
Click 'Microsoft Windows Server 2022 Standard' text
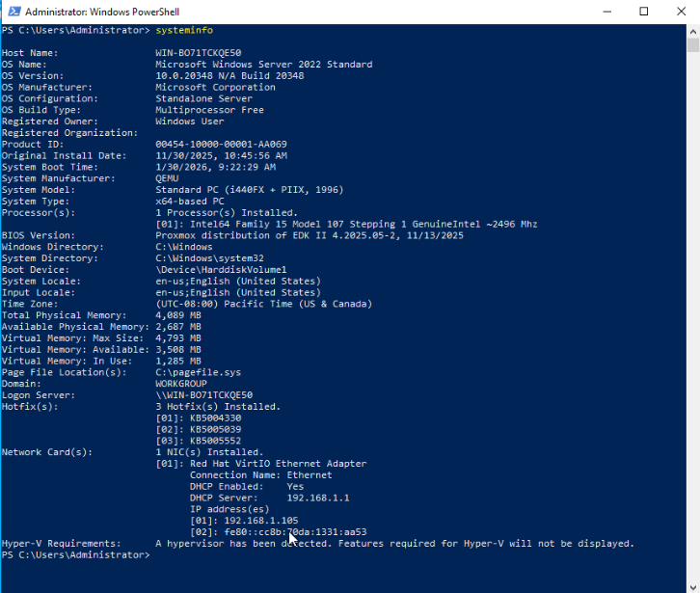pyautogui.click(x=264, y=65)
